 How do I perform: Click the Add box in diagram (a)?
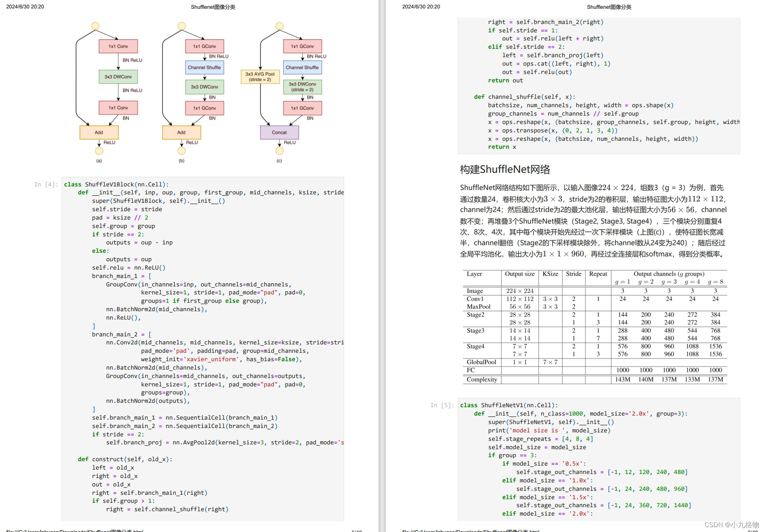pos(99,132)
